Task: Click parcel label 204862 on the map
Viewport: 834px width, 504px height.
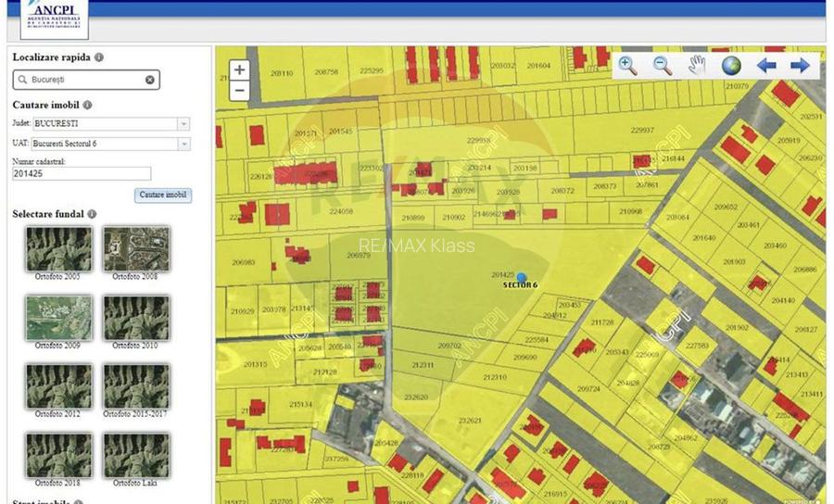Action: [x=685, y=438]
